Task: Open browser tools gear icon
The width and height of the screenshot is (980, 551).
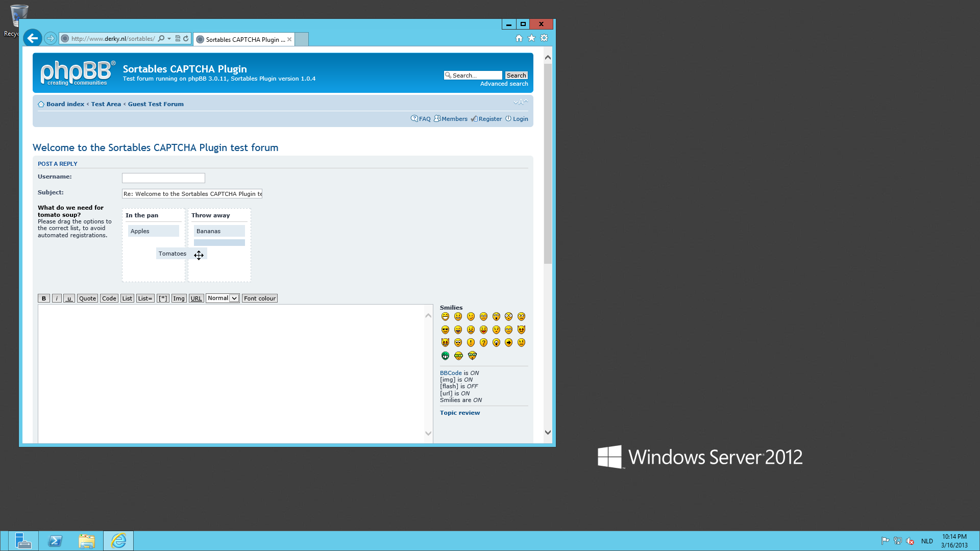Action: tap(544, 38)
